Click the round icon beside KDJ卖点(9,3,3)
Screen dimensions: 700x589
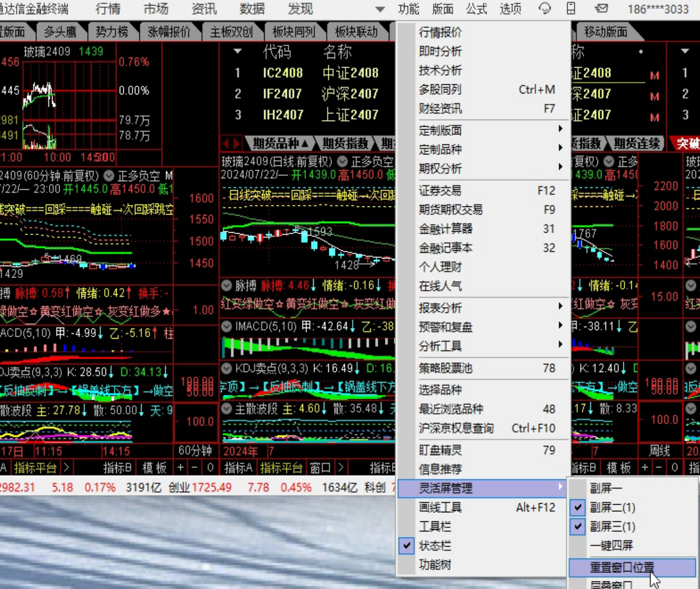(x=227, y=368)
